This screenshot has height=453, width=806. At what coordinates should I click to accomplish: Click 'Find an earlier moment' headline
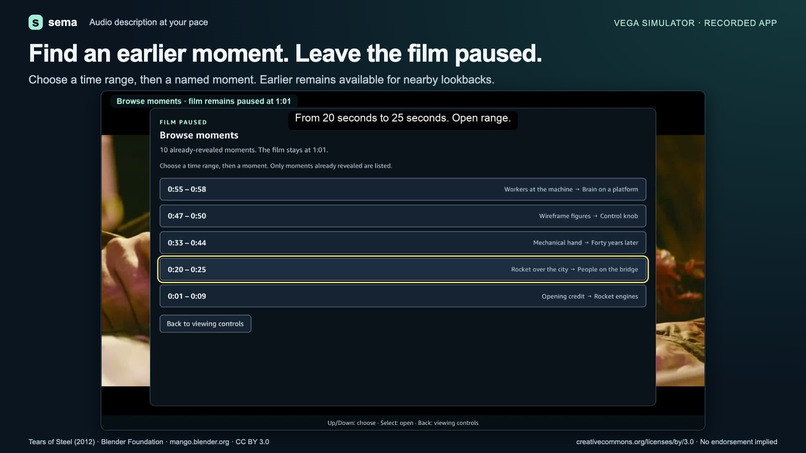[285, 53]
